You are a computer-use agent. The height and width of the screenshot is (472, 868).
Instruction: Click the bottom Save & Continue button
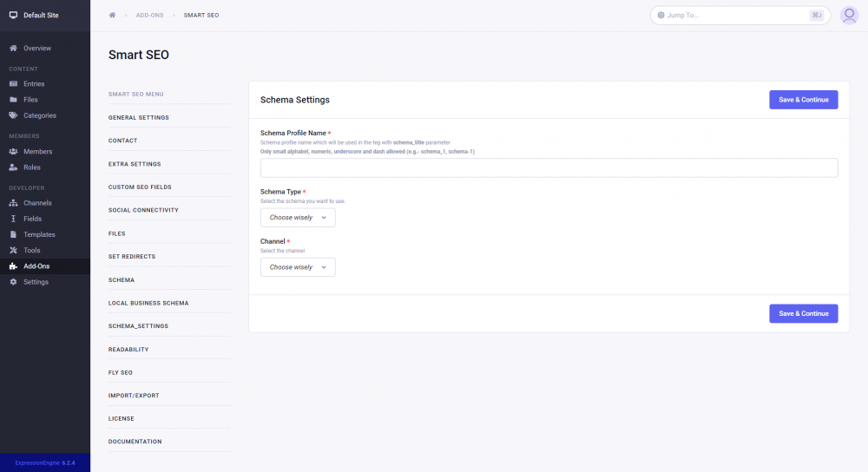pos(803,313)
